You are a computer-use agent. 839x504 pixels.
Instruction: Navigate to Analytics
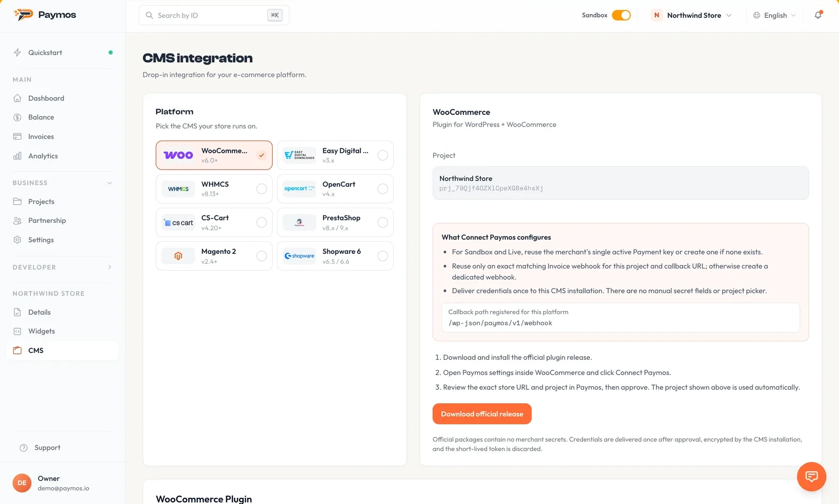point(62,156)
